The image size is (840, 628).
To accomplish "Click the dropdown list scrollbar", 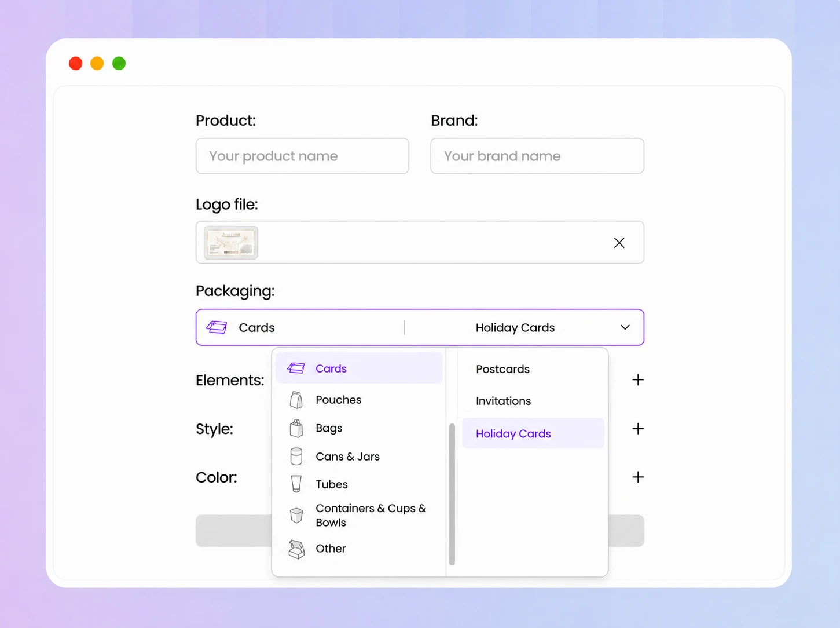I will pos(452,494).
